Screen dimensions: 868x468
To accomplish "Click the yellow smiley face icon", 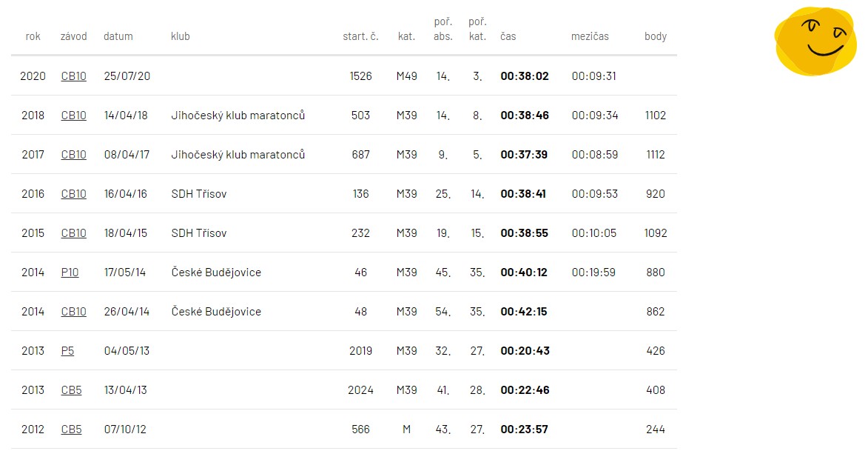I will (x=815, y=41).
